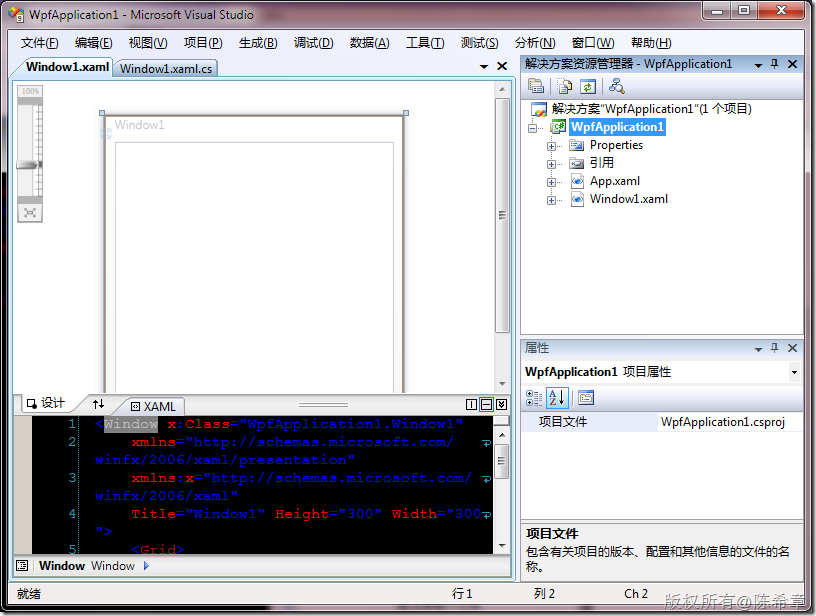Click the solution icon next to 解决方案"WpfApplication1"
This screenshot has height=616, width=816.
click(x=538, y=109)
